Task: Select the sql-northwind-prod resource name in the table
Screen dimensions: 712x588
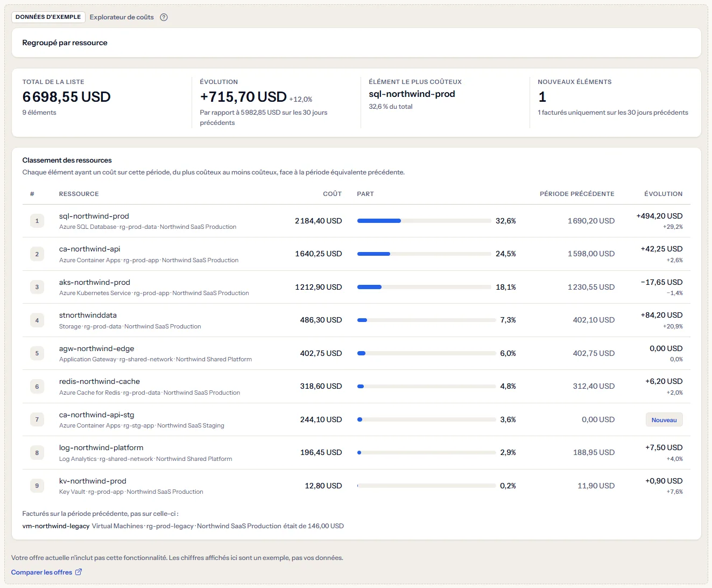Action: coord(94,216)
